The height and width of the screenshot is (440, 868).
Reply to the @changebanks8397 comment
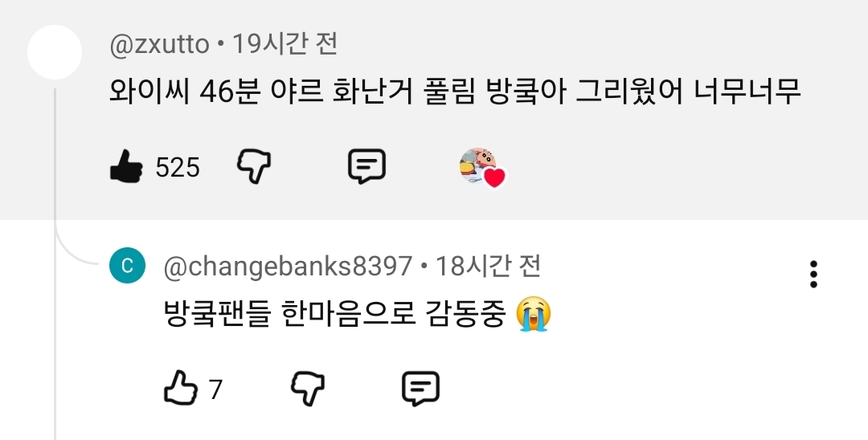pyautogui.click(x=420, y=389)
